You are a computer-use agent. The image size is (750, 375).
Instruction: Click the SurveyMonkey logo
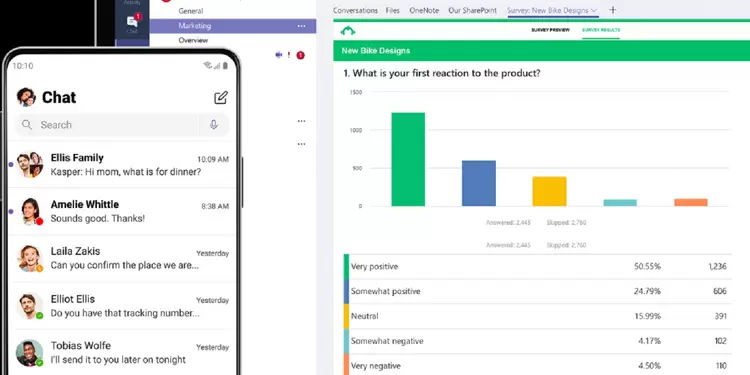pyautogui.click(x=348, y=31)
